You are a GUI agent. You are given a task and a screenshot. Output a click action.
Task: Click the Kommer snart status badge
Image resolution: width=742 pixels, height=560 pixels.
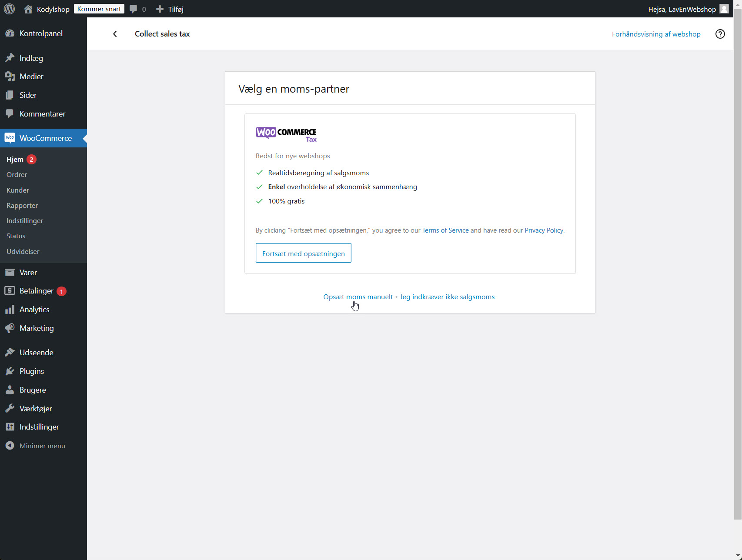pyautogui.click(x=99, y=9)
